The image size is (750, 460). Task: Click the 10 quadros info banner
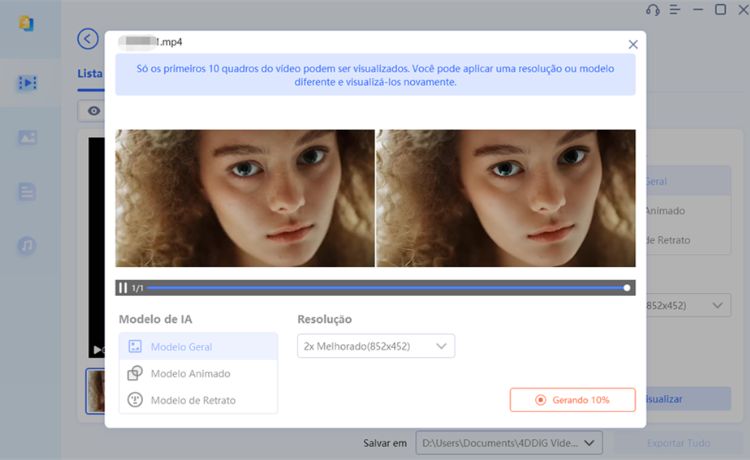point(375,75)
